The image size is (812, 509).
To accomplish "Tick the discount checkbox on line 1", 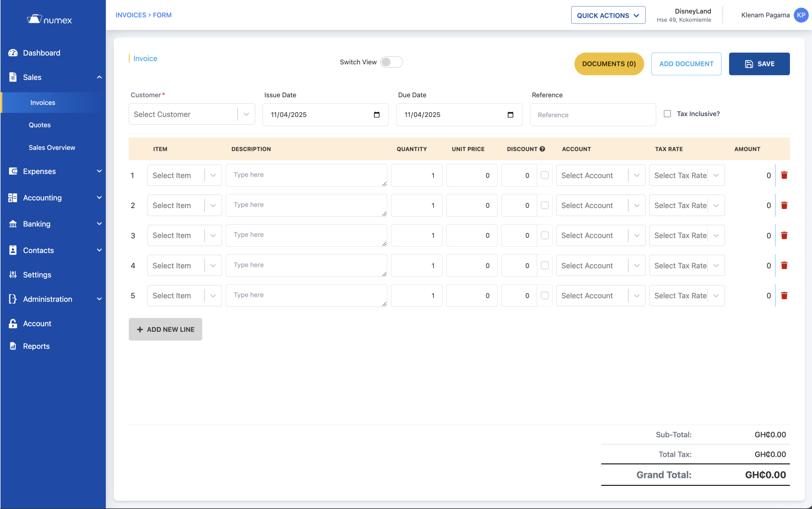I will [x=545, y=175].
